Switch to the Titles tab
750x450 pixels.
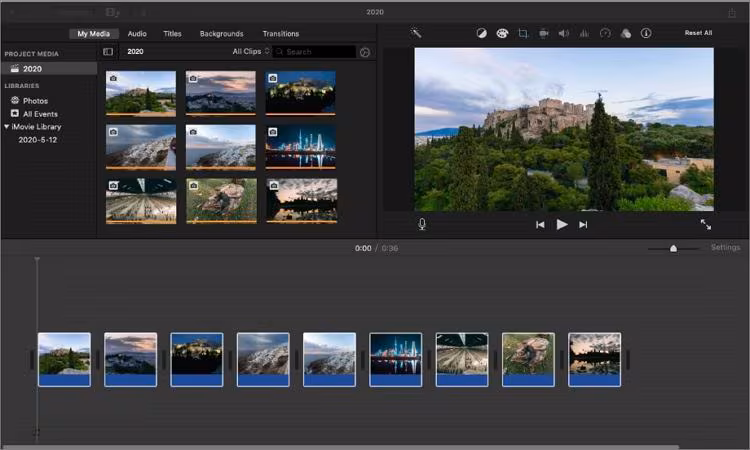pyautogui.click(x=173, y=34)
